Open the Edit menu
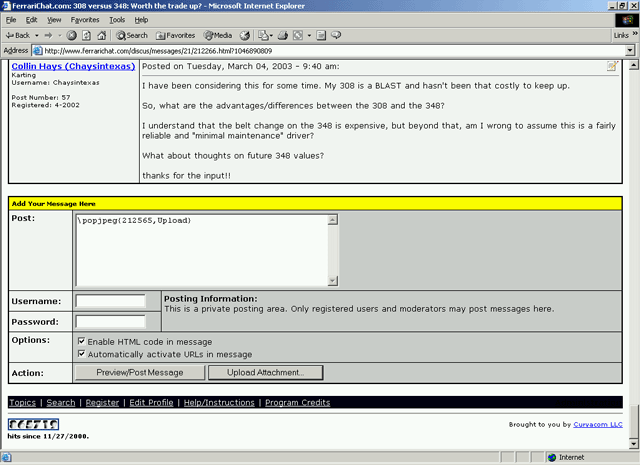This screenshot has height=465, width=640. 31,20
